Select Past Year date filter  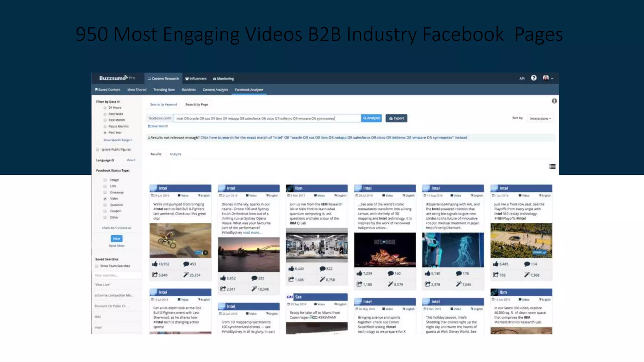[x=105, y=133]
